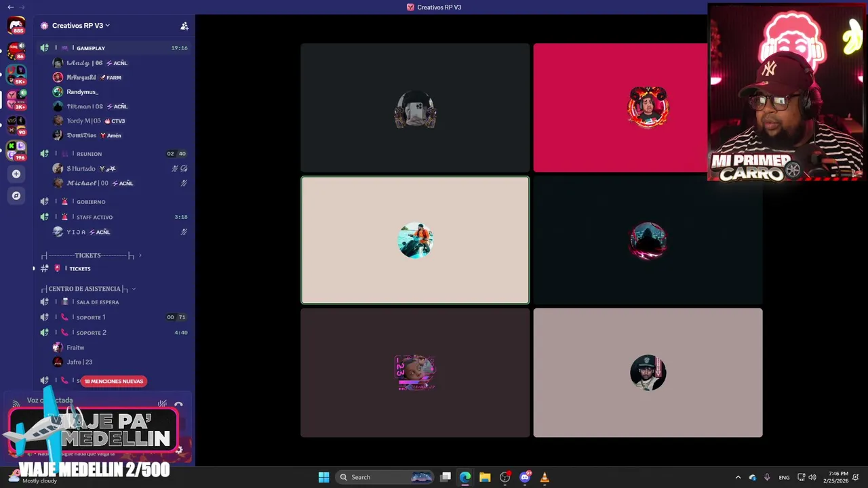The width and height of the screenshot is (868, 488).
Task: Click the microphone icon in system tray
Action: (x=767, y=477)
